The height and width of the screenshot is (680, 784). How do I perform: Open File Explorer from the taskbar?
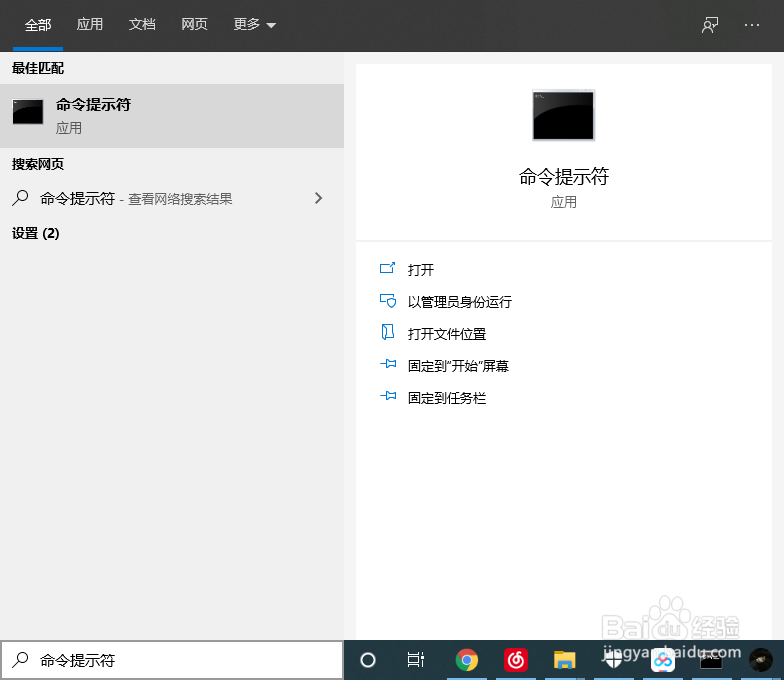[564, 660]
